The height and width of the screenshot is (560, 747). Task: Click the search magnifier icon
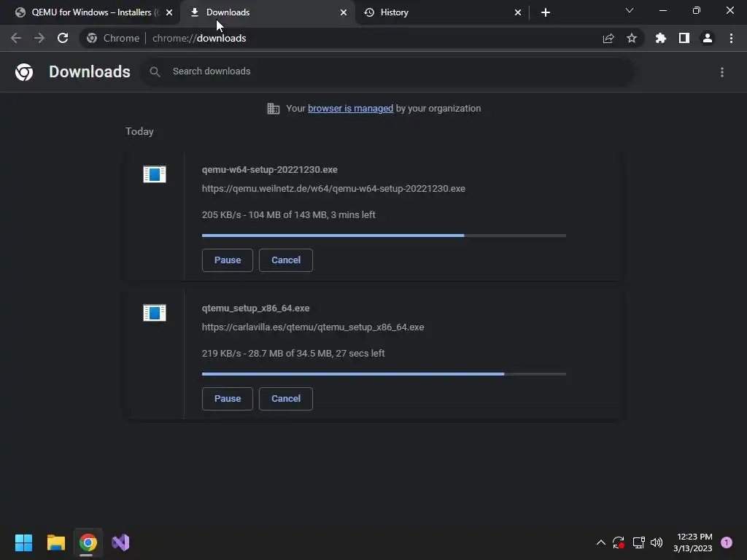155,72
